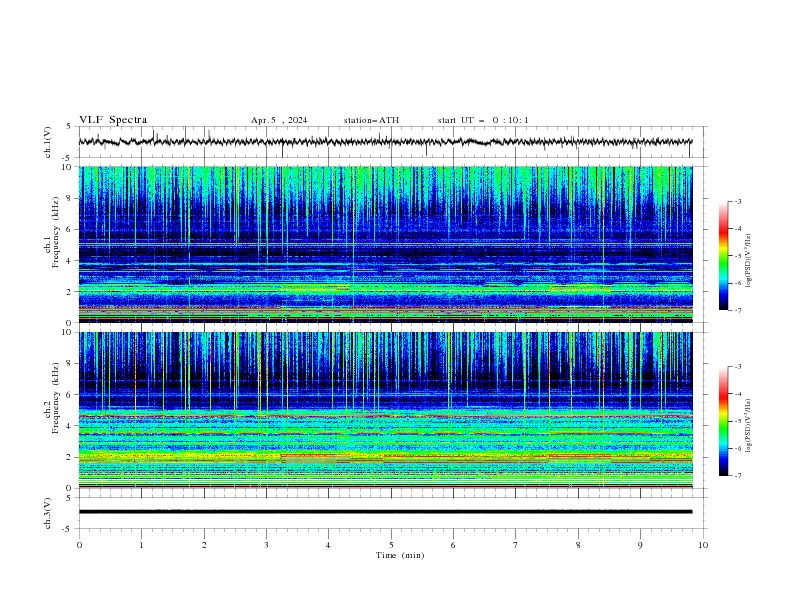Click the ch.1 colorbar "log(PSD)(V²/Hz)" label
Screen dimensions: 792x612
[749, 261]
